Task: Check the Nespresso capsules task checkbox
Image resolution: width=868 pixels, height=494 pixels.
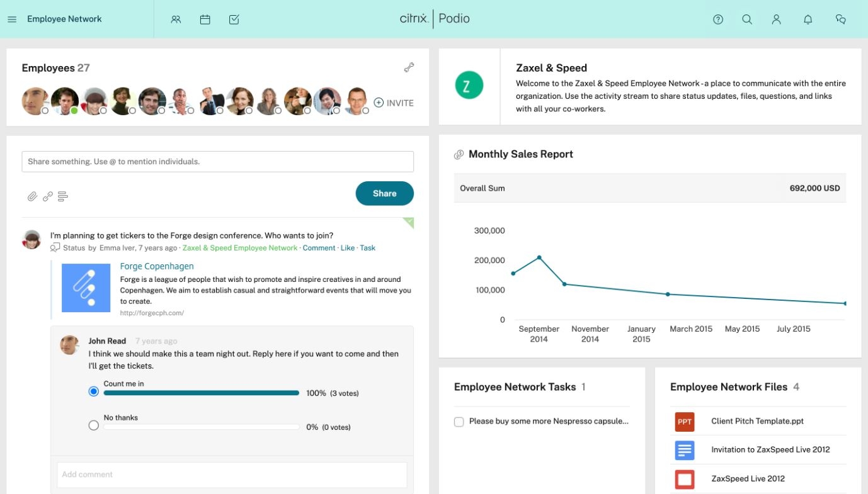Action: (459, 422)
